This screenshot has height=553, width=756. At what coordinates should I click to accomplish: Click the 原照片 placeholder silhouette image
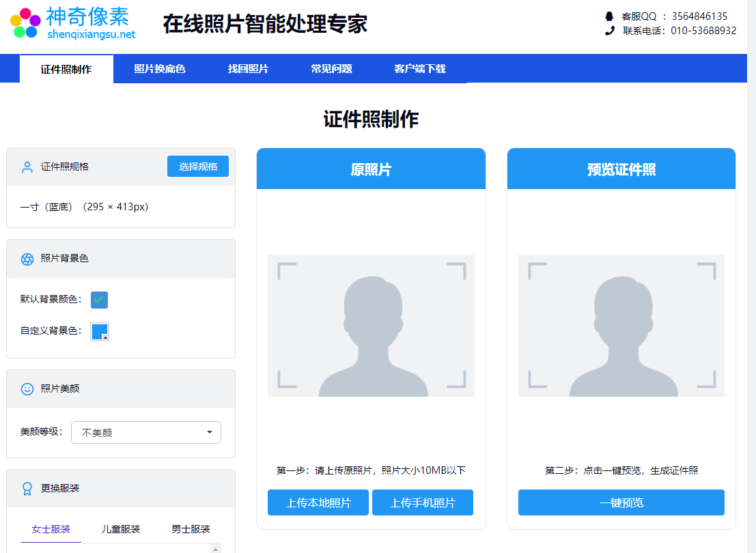click(x=371, y=326)
